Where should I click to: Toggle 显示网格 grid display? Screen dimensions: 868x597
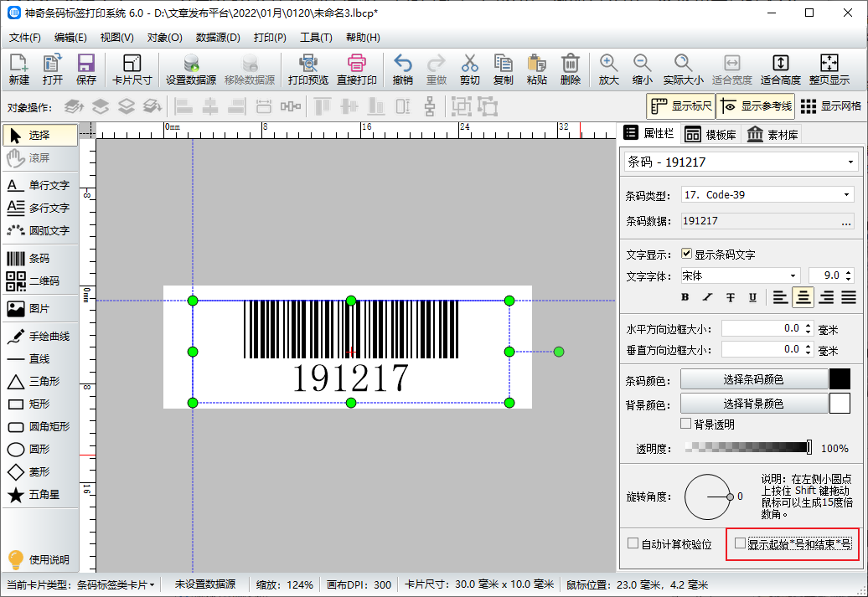pyautogui.click(x=830, y=106)
